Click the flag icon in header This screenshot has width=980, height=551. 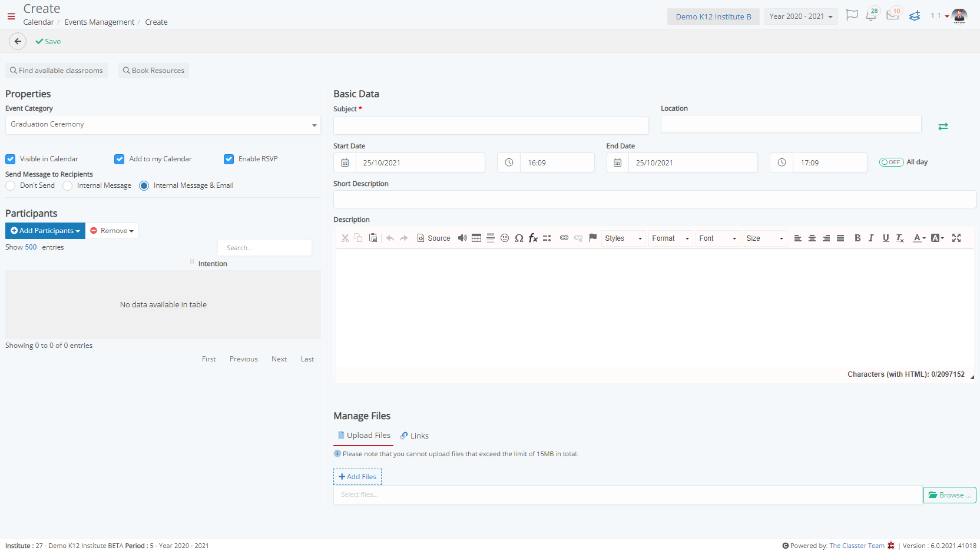pyautogui.click(x=852, y=15)
